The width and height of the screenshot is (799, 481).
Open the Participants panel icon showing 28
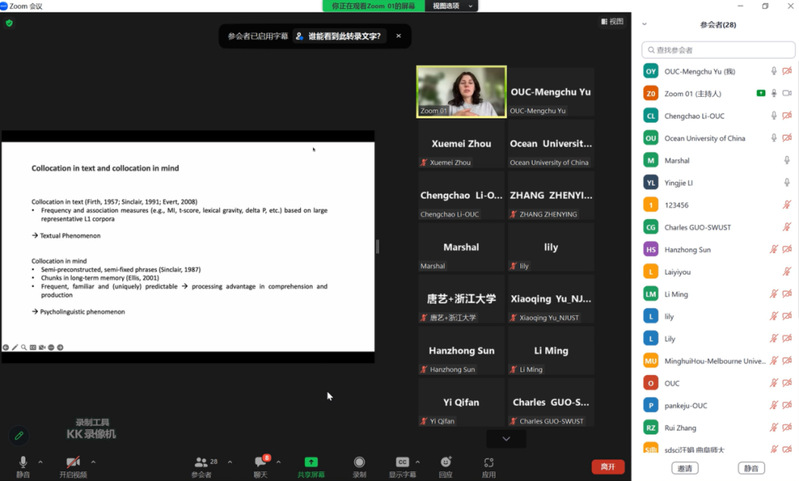pyautogui.click(x=202, y=464)
